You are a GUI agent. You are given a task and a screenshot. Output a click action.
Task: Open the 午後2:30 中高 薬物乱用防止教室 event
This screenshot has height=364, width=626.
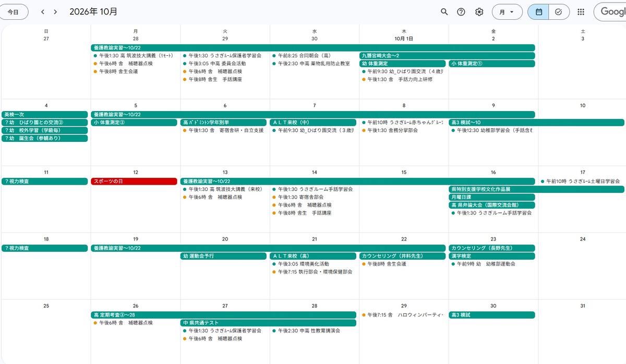(x=313, y=64)
